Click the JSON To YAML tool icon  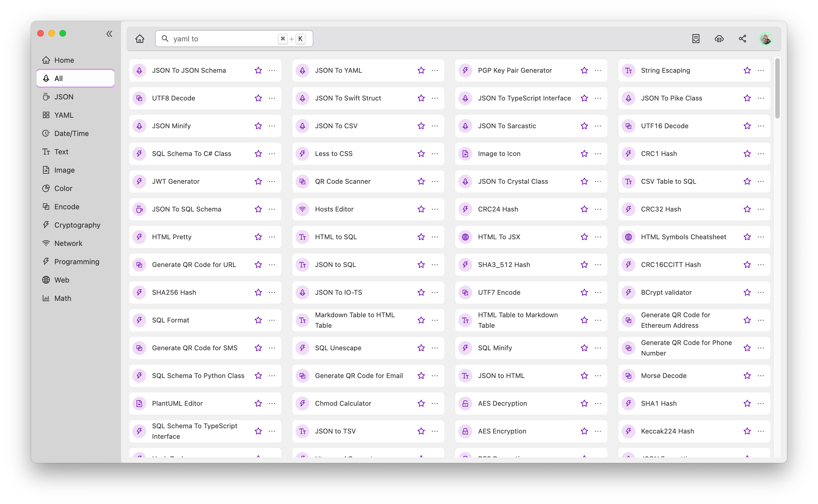[302, 70]
